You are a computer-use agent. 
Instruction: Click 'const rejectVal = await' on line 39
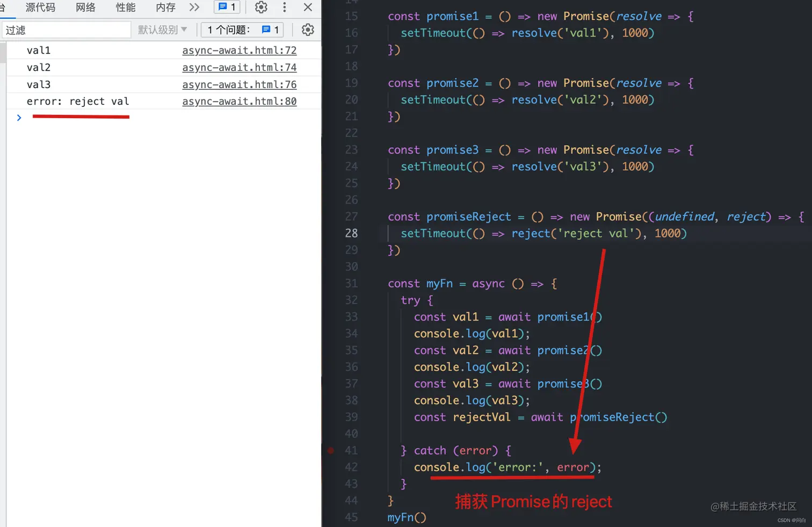pyautogui.click(x=489, y=417)
